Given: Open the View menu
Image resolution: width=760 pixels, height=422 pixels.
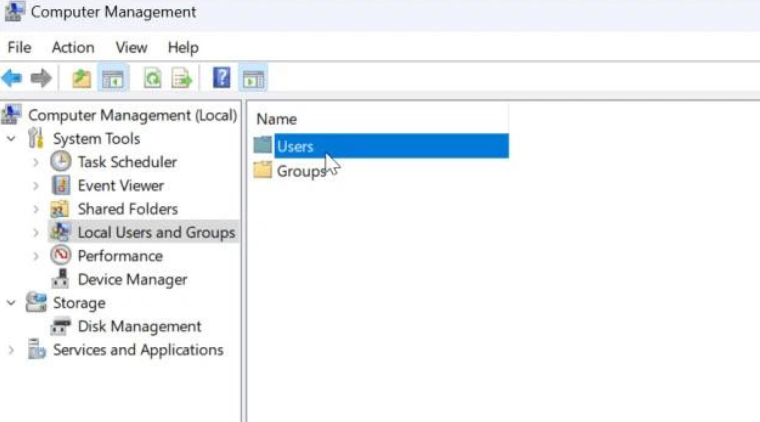Looking at the screenshot, I should click(131, 47).
